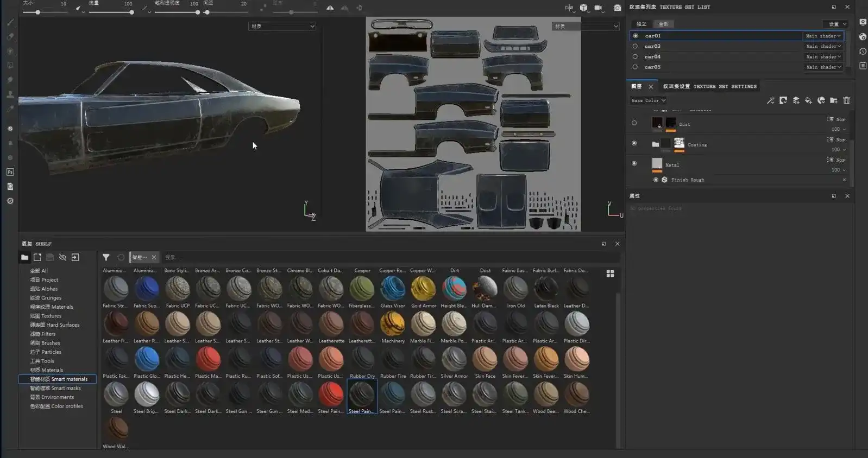Image resolution: width=868 pixels, height=458 pixels.
Task: Open the shelf filter funnel icon
Action: click(x=106, y=257)
